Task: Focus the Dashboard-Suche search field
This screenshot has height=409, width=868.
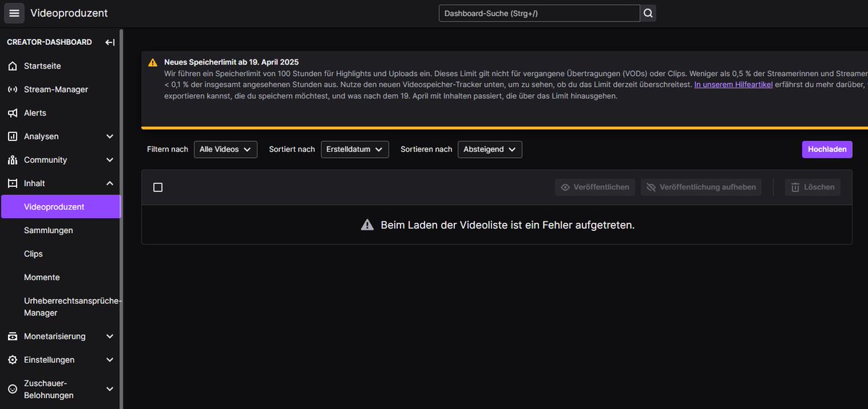Action: 540,13
